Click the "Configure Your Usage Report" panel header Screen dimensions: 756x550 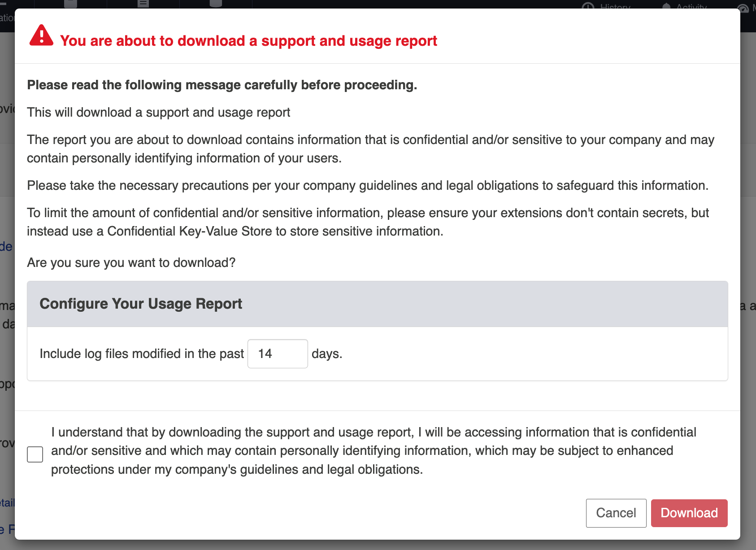point(141,304)
